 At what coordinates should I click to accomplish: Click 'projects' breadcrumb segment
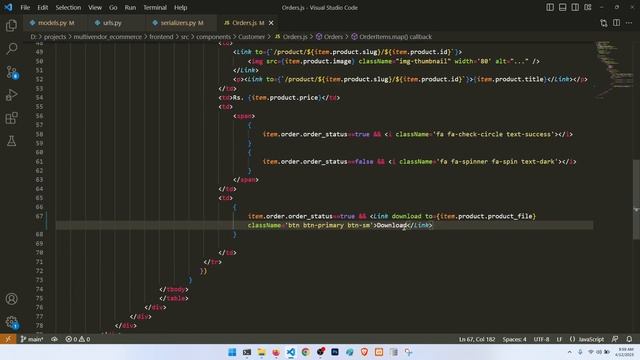coord(55,37)
